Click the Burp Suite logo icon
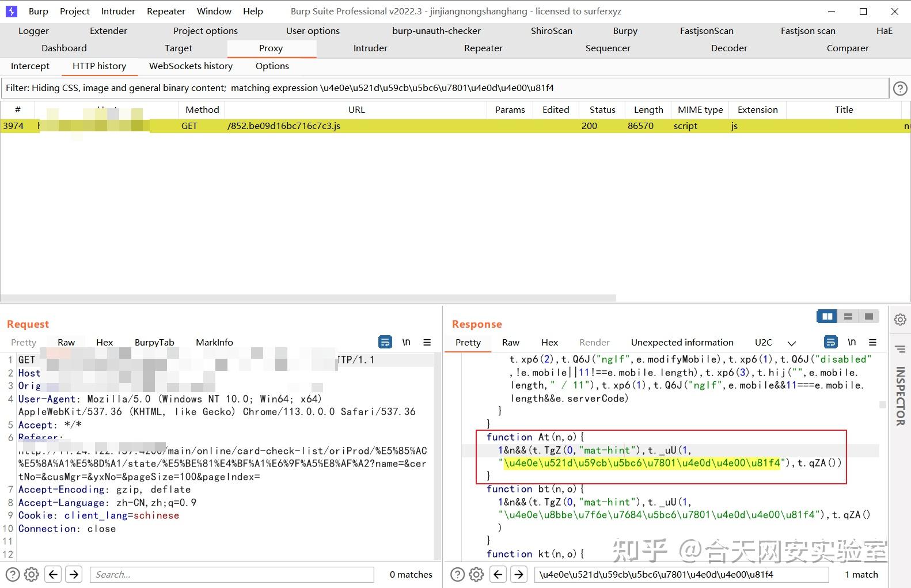This screenshot has width=911, height=588. point(11,11)
